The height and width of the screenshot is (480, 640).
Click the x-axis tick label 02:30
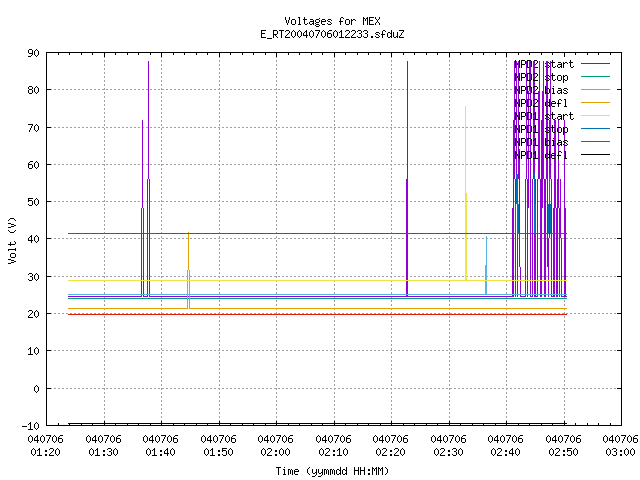tap(449, 452)
